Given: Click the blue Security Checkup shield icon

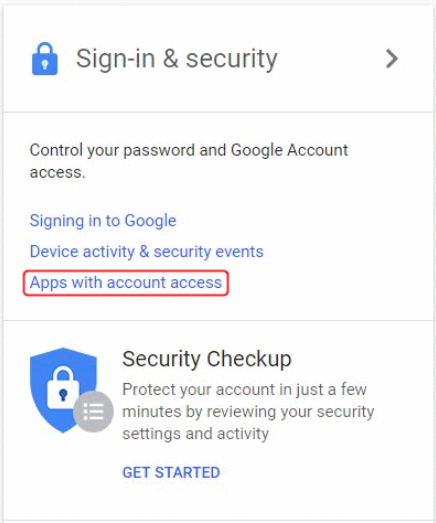Looking at the screenshot, I should coord(63,390).
